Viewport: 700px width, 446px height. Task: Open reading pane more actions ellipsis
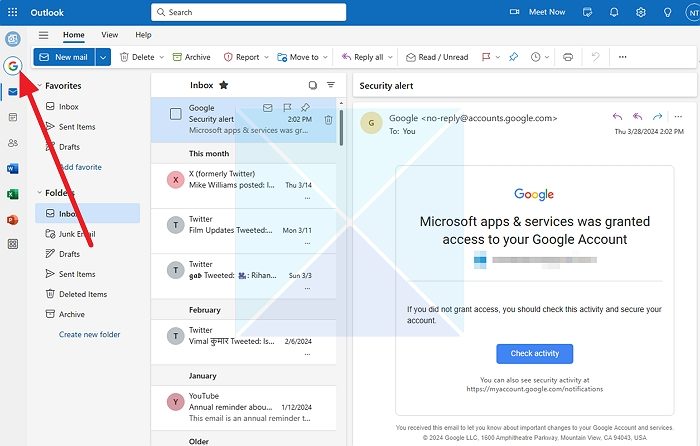click(678, 117)
